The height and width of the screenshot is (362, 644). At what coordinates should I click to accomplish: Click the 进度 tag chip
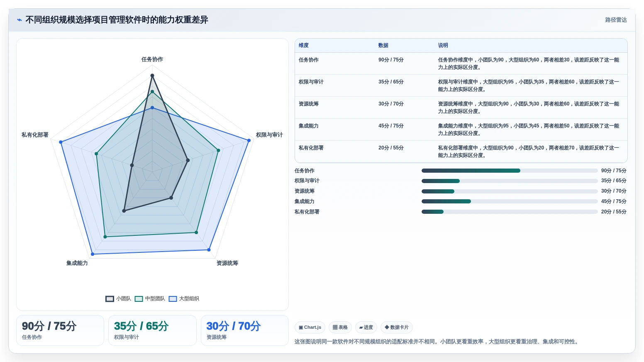click(366, 328)
